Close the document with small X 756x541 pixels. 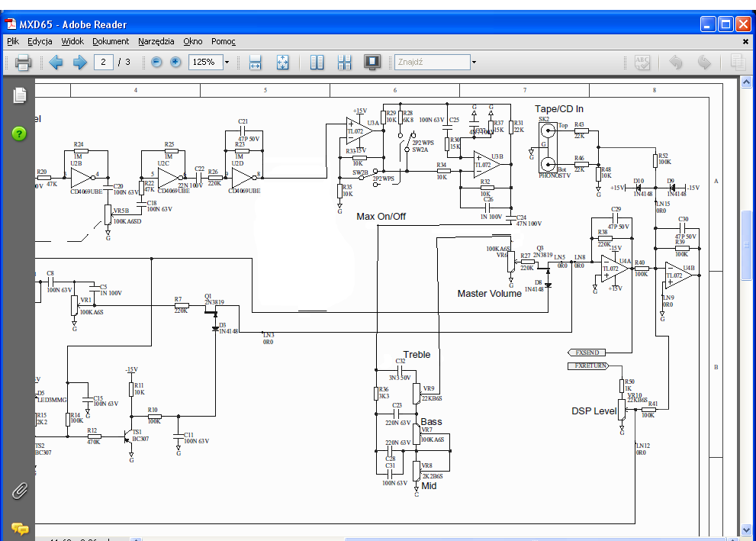coord(745,41)
